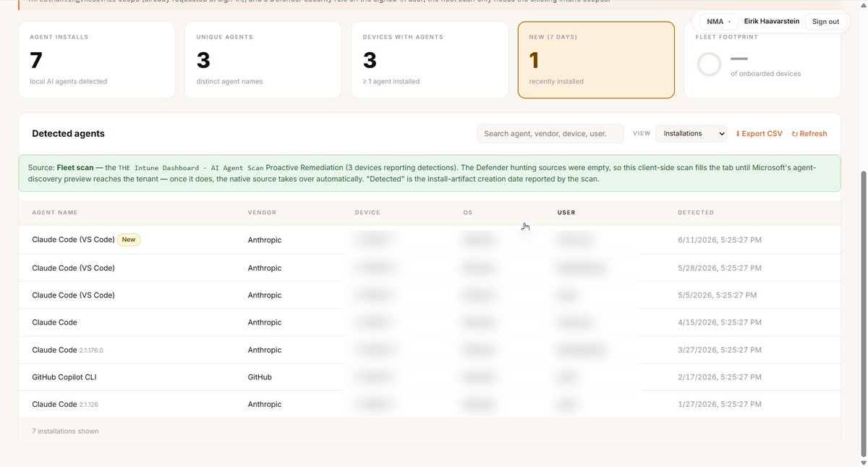Click the Sign out button
868x467 pixels.
[825, 22]
